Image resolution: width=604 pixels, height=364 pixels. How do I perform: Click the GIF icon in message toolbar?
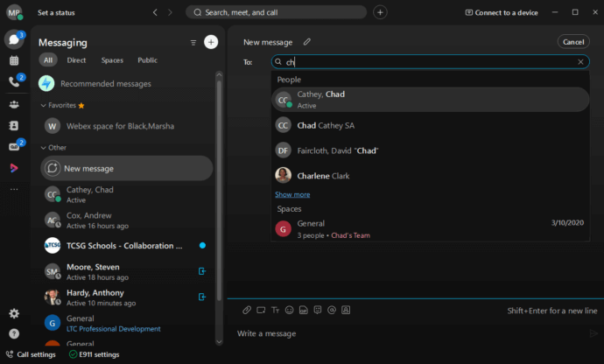(303, 310)
